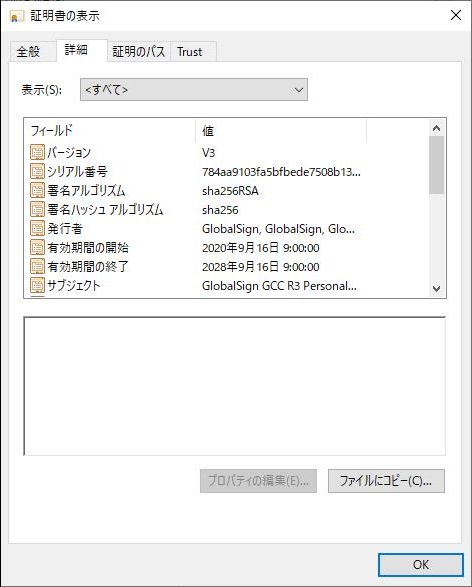Click the value GlobalSign GCC R3 Personal...
This screenshot has height=587, width=472.
(279, 286)
